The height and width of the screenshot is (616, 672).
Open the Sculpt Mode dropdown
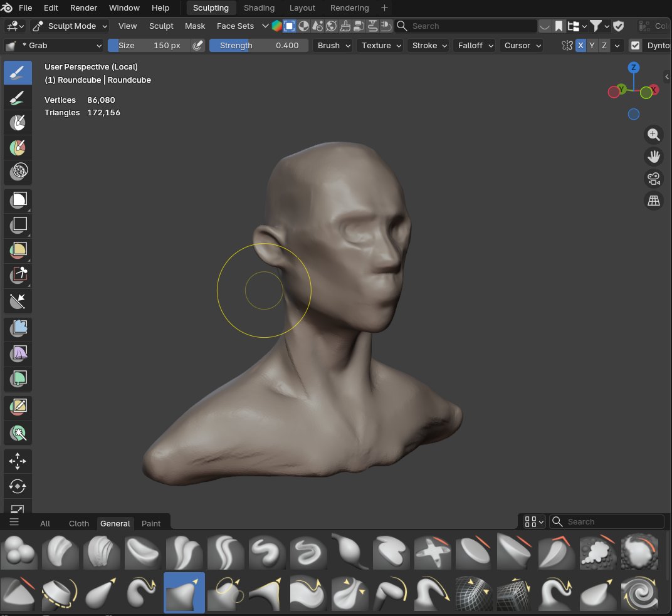point(70,26)
